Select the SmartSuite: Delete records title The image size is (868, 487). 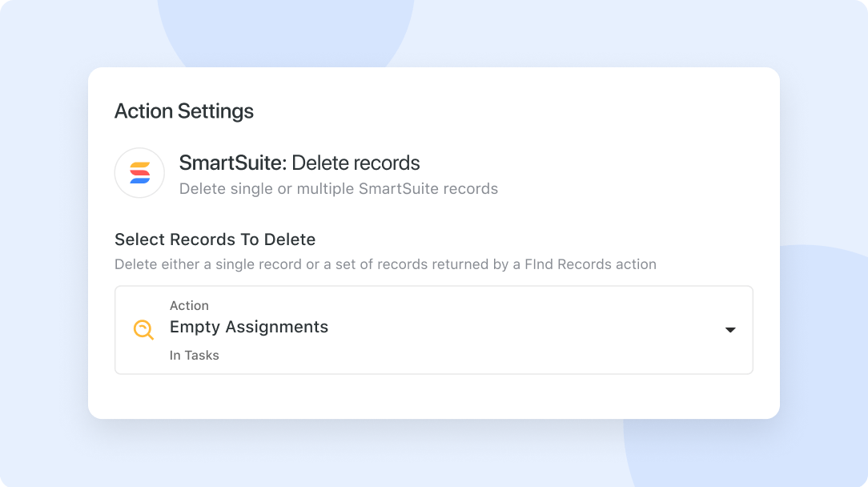[x=299, y=163]
